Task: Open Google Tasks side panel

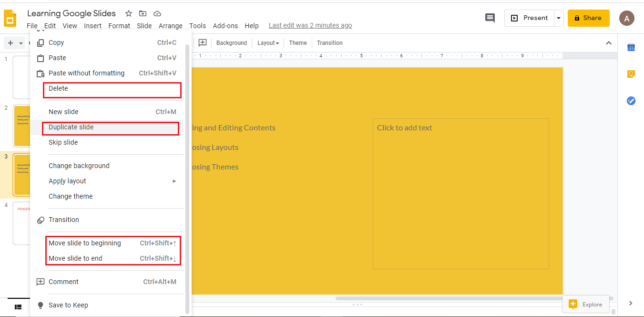Action: [631, 101]
